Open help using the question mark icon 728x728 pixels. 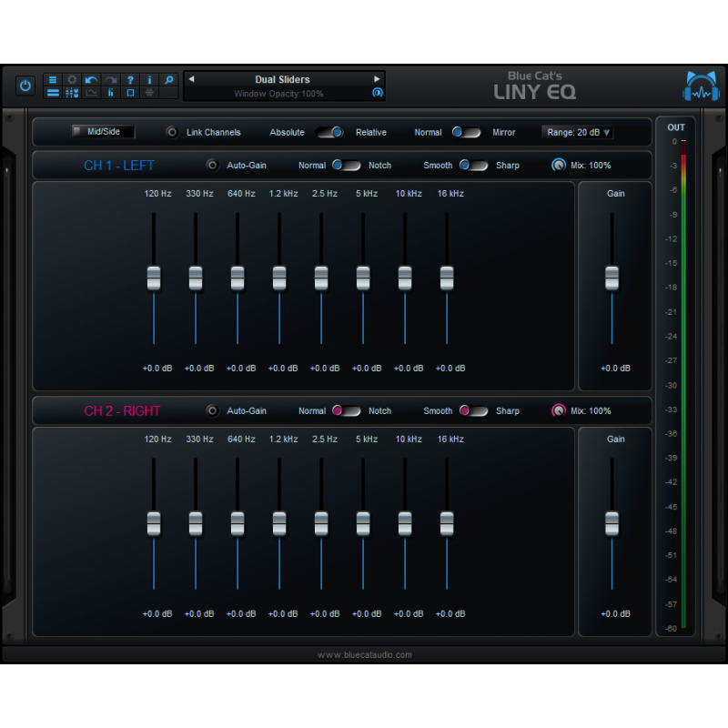click(x=130, y=79)
